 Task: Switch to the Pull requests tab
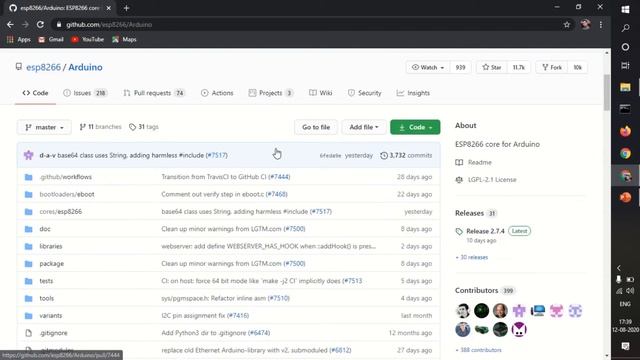pyautogui.click(x=154, y=93)
